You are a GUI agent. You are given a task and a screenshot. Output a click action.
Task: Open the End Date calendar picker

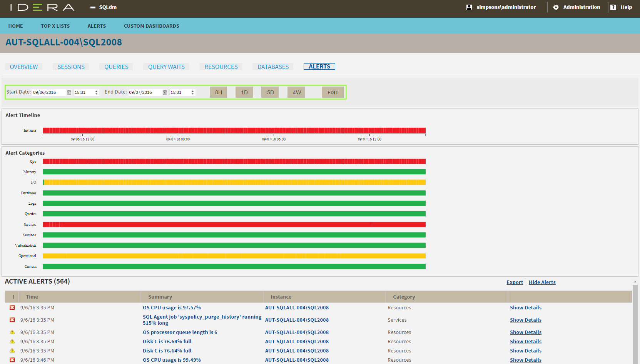[x=165, y=92]
